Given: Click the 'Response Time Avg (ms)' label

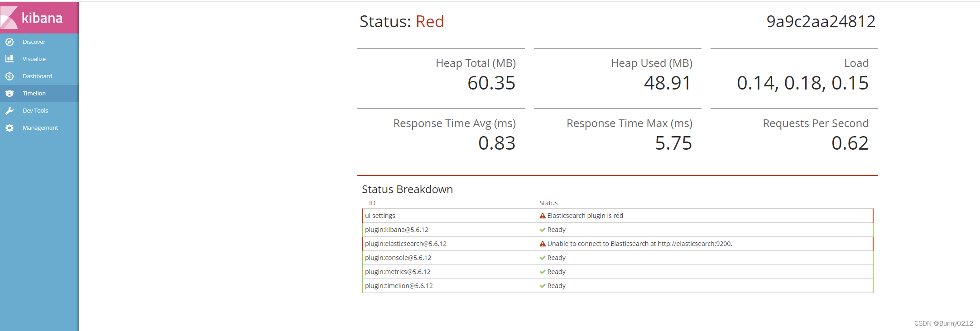Looking at the screenshot, I should click(455, 123).
